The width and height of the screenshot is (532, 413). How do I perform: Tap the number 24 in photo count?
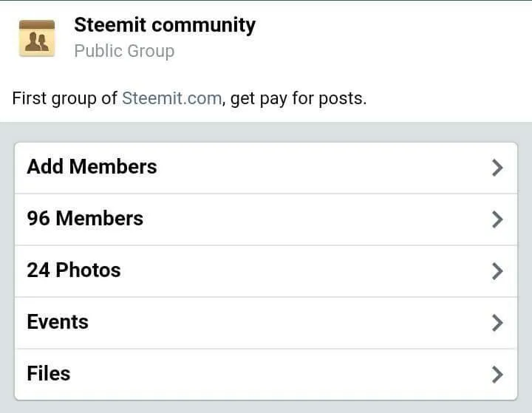[38, 270]
